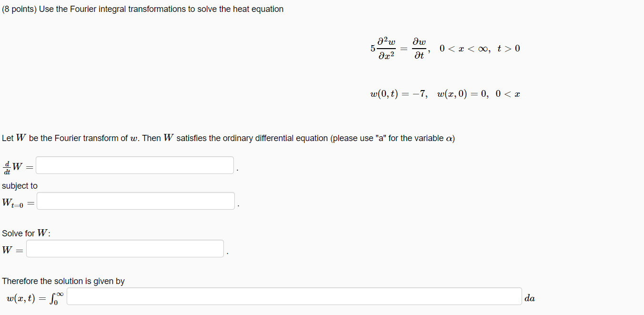
Task: Place cursor in the empty dW/dt field
Action: point(134,165)
